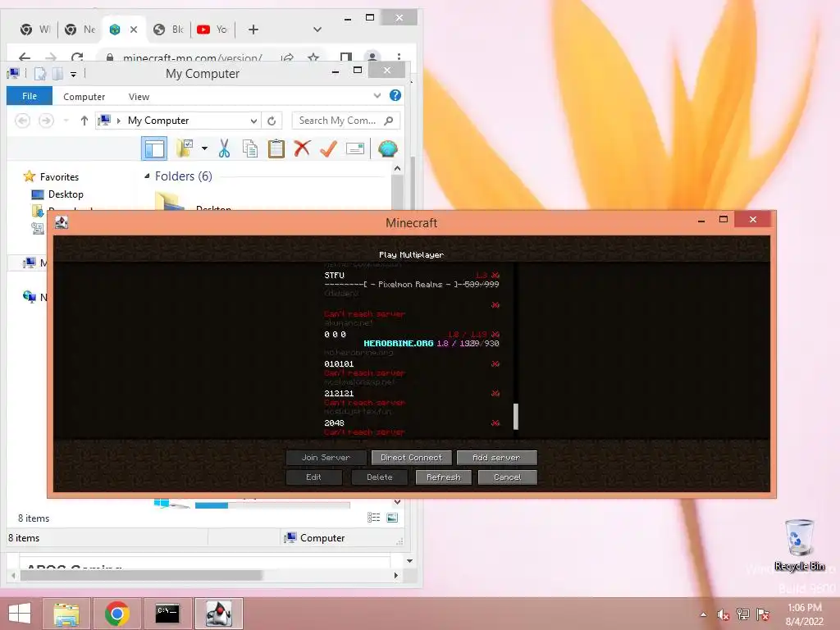Viewport: 840px width, 630px height.
Task: Open the Windows Start button
Action: tap(20, 614)
